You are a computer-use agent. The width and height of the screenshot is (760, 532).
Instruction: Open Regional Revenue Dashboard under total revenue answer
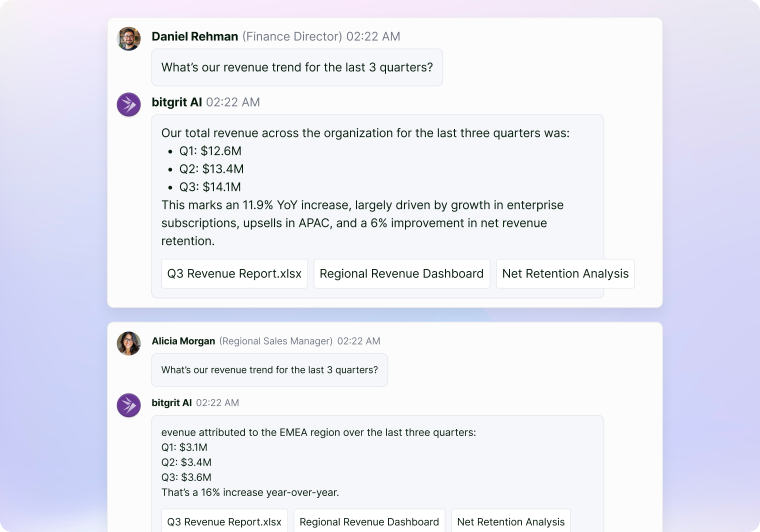click(x=401, y=273)
